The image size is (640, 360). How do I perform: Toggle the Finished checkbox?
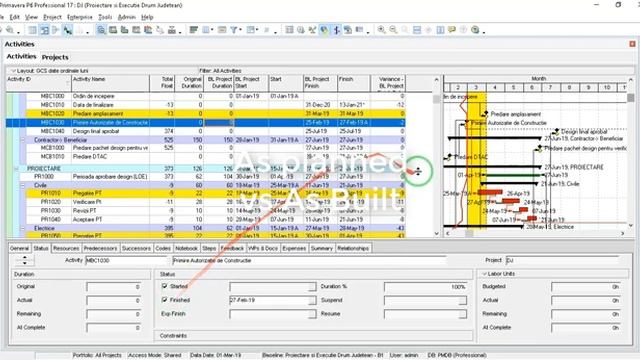pyautogui.click(x=164, y=300)
